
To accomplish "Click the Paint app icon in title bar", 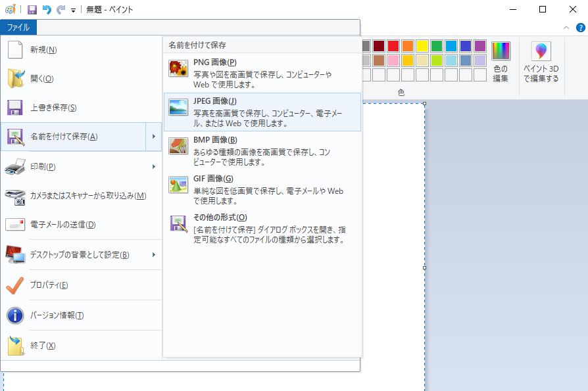I will pyautogui.click(x=10, y=9).
